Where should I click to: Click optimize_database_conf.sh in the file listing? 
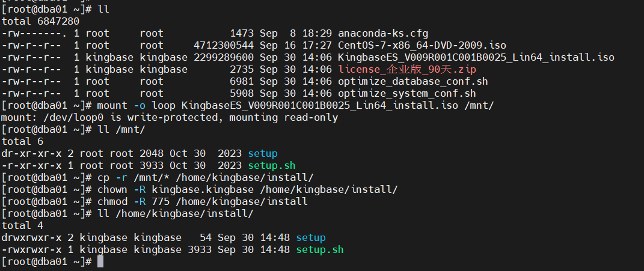(412, 82)
